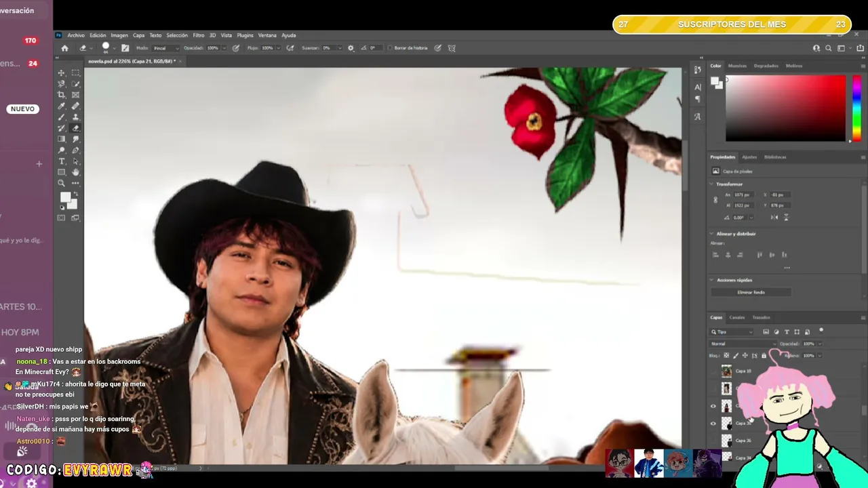
Task: Click the Eliminar fondo button
Action: click(751, 292)
